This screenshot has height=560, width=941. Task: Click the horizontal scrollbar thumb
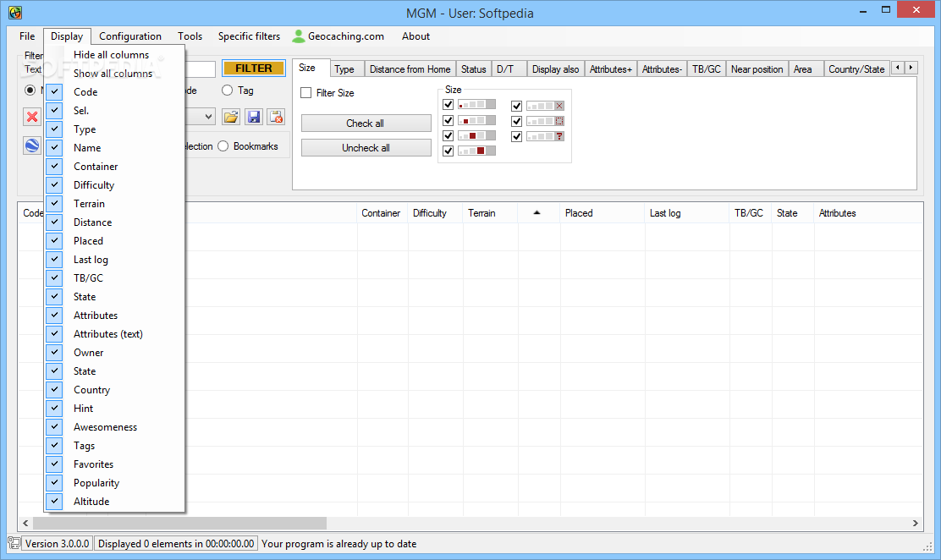[179, 524]
